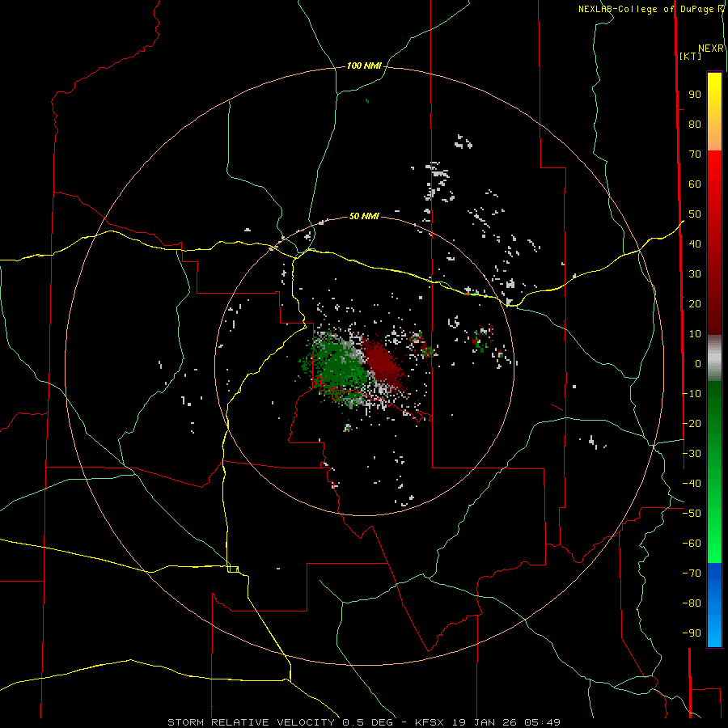The height and width of the screenshot is (728, 728).
Task: Click the positive 60 value on velocity scale
Action: [695, 184]
